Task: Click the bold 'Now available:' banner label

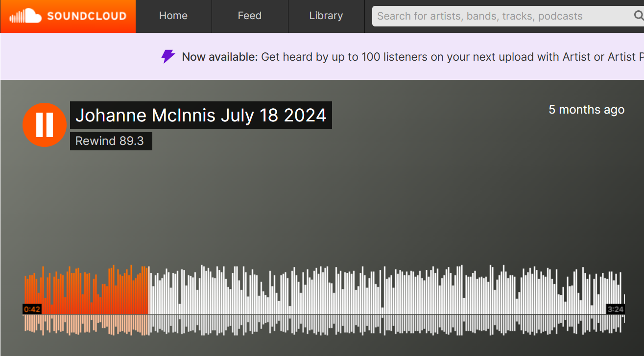Action: point(219,57)
